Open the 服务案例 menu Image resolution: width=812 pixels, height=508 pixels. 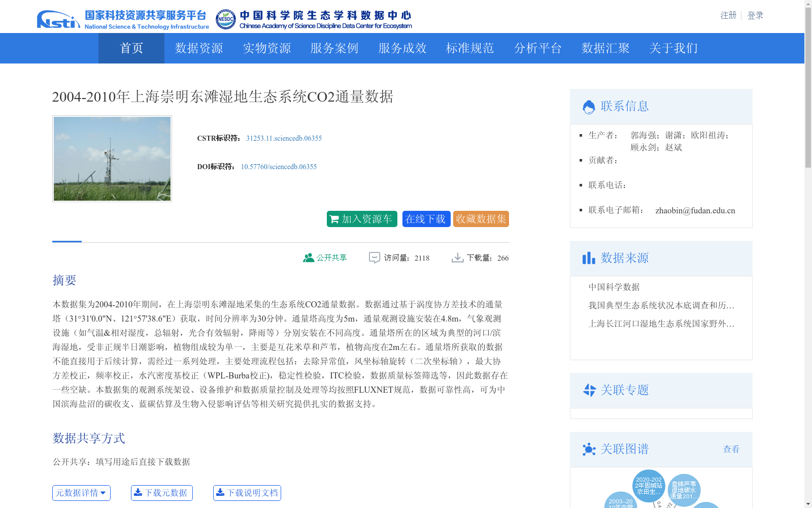pyautogui.click(x=334, y=48)
